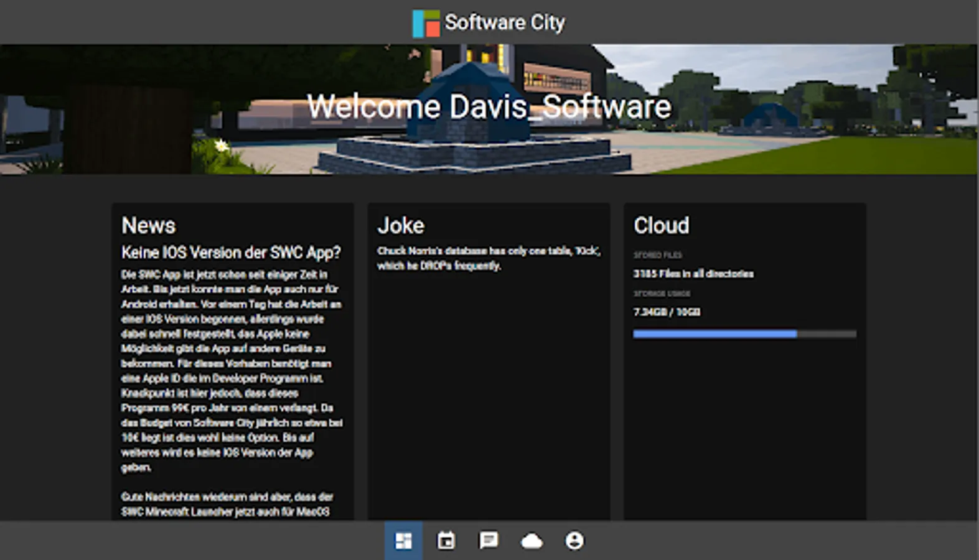Viewport: 979px width, 560px height.
Task: Select the "Software City" title text
Action: tap(505, 22)
